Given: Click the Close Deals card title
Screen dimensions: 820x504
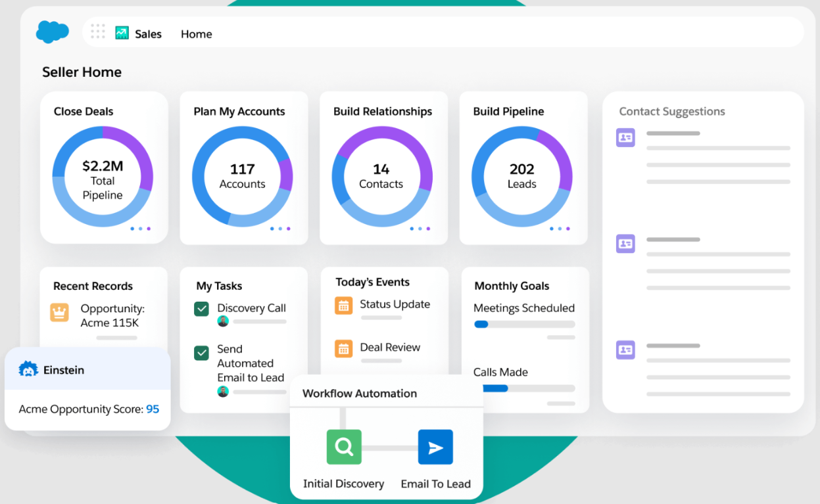Looking at the screenshot, I should click(x=84, y=112).
